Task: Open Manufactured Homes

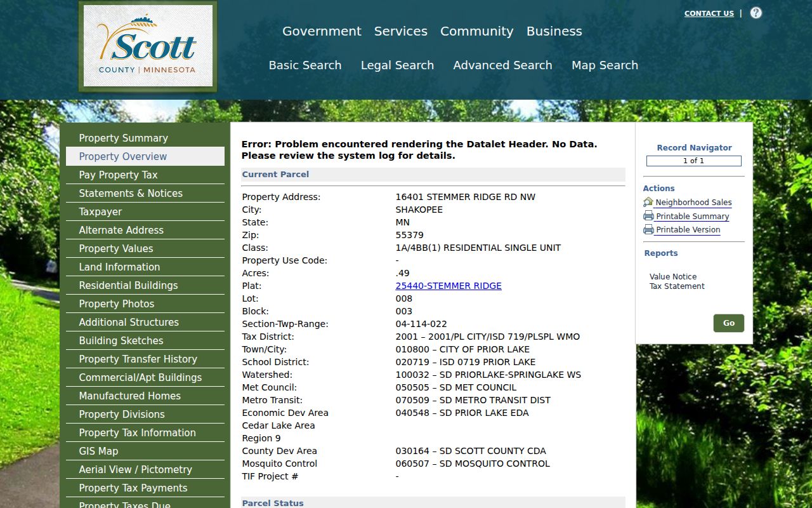Action: (145, 396)
